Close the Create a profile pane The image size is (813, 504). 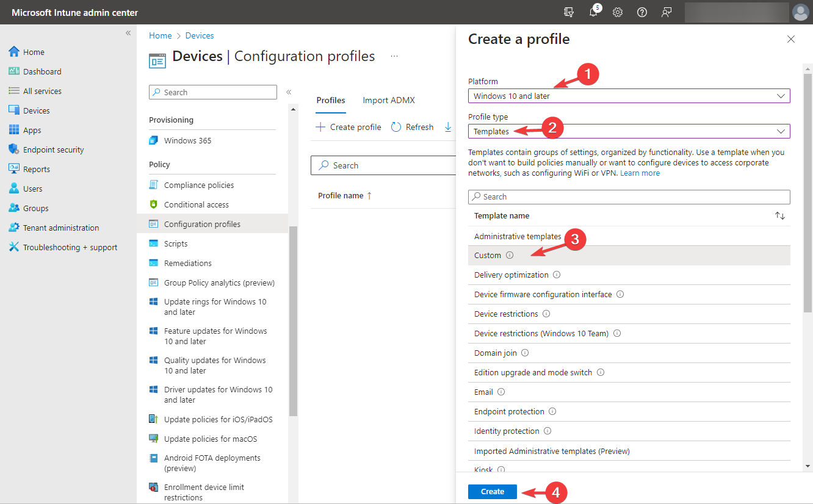click(791, 39)
